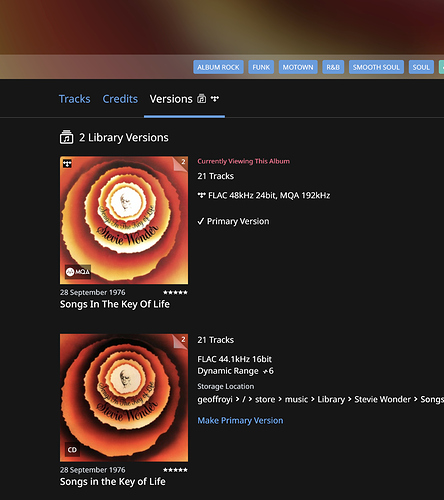Screen dimensions: 444x500
Task: Click '2 Library Versions' heading
Action: [x=124, y=138]
